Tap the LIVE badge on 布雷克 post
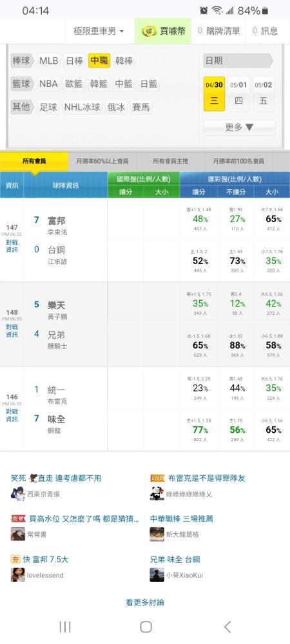 (157, 478)
